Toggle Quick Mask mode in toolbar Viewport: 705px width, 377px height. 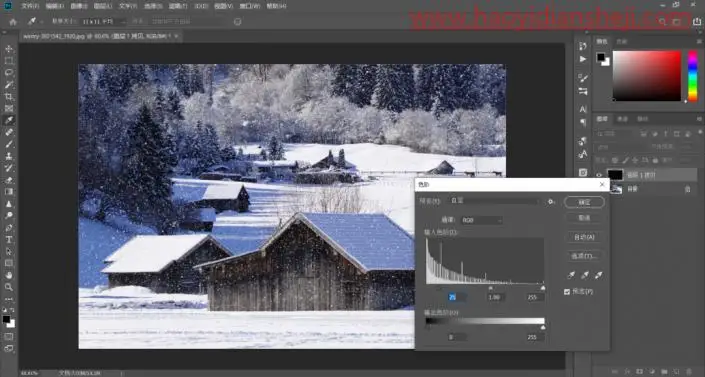(x=9, y=337)
